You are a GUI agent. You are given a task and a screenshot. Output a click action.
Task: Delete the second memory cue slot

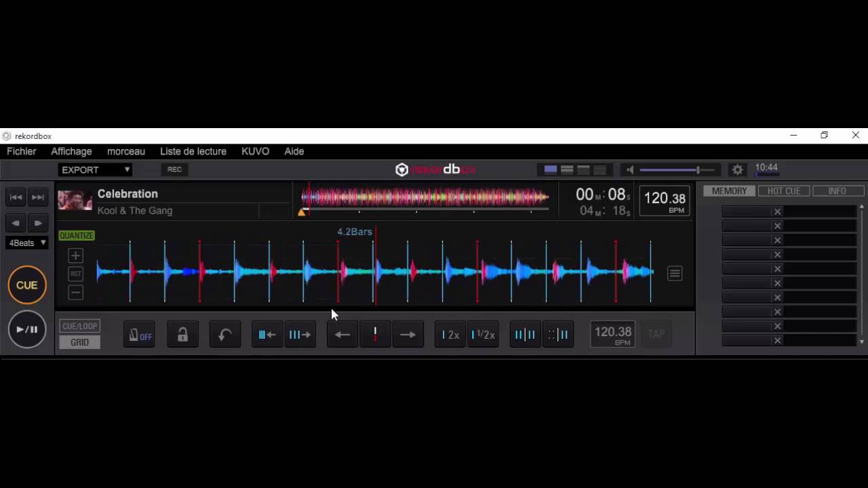point(778,226)
